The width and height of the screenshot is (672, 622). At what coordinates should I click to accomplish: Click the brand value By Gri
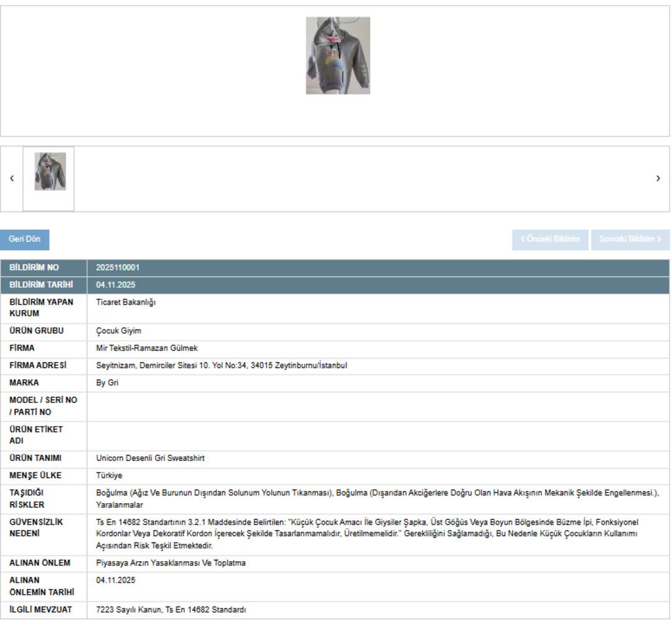107,383
